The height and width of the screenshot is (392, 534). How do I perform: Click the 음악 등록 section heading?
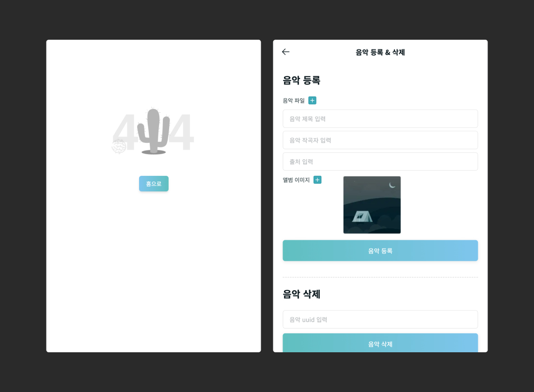click(x=301, y=80)
